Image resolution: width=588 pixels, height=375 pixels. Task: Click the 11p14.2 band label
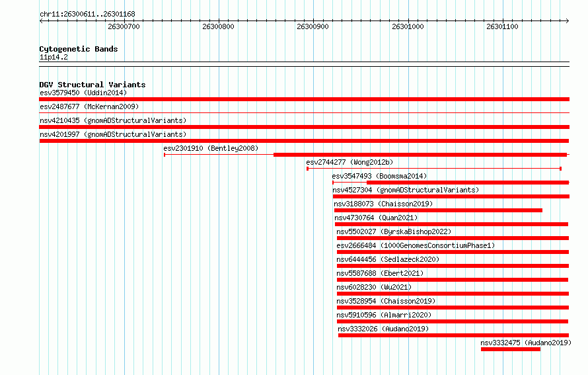(x=54, y=57)
